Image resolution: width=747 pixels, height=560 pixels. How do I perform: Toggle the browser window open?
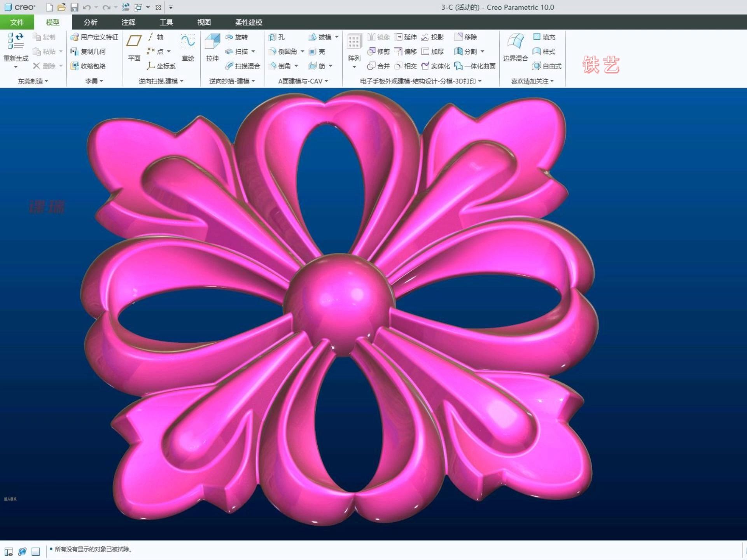tap(22, 551)
